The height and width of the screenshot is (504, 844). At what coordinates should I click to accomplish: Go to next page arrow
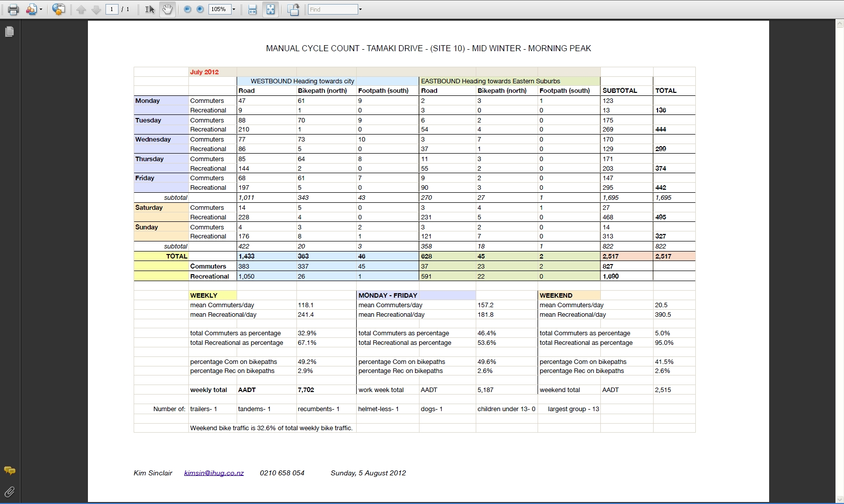96,10
